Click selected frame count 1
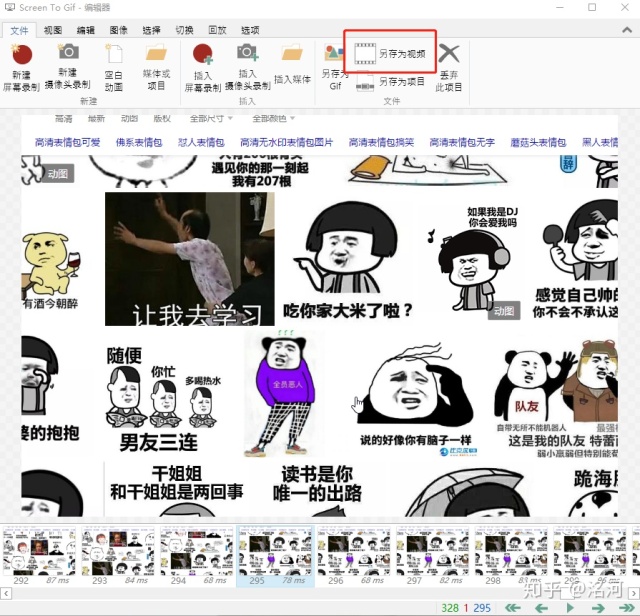 click(466, 608)
